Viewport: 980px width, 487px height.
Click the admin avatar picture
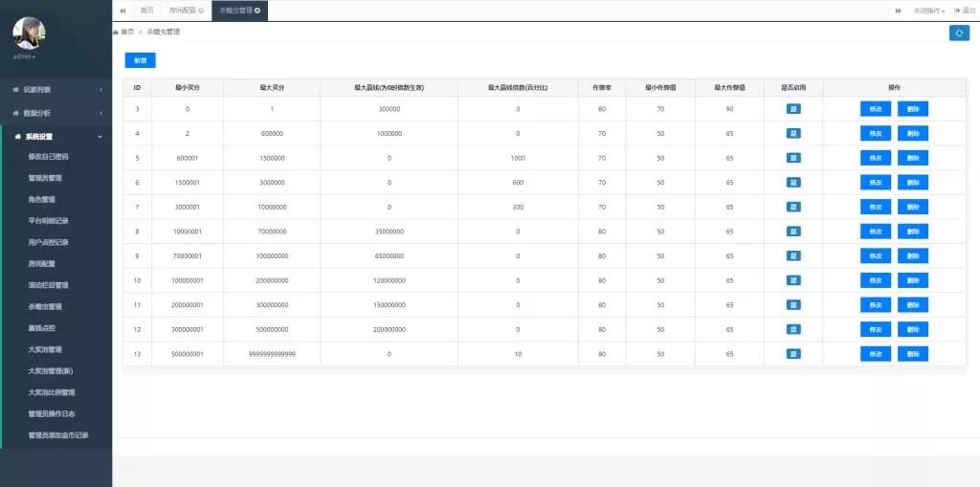(x=29, y=33)
